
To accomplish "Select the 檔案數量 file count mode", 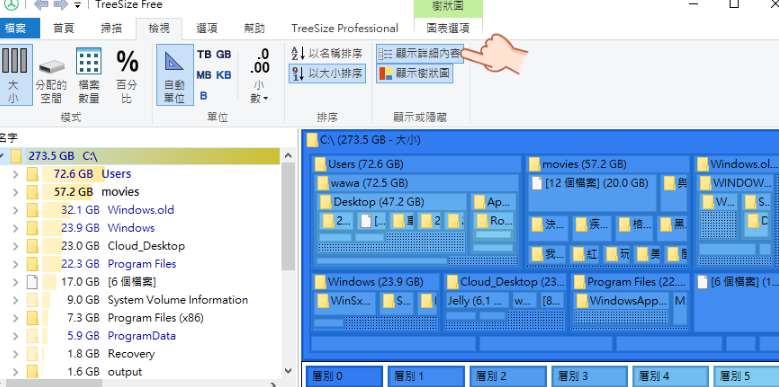I will (x=89, y=75).
